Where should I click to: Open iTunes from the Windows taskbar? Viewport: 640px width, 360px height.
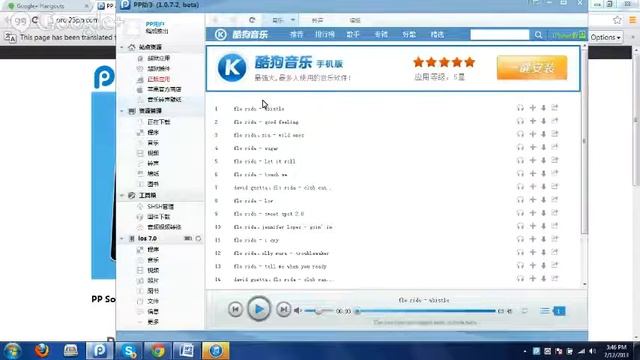coord(216,351)
